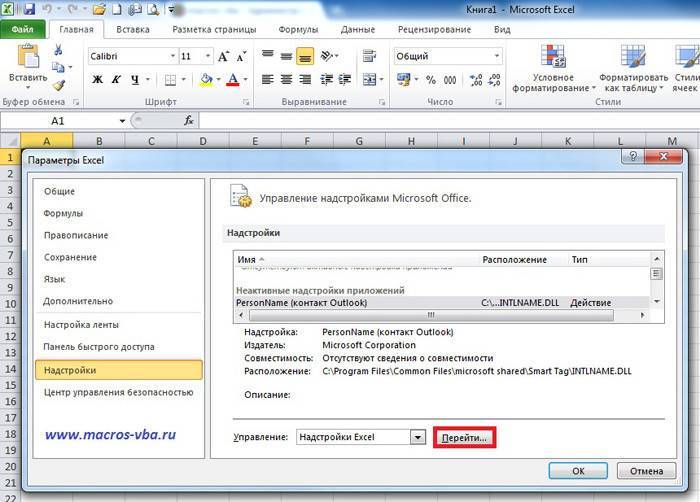
Task: Click the Cut scissors icon
Action: click(59, 49)
